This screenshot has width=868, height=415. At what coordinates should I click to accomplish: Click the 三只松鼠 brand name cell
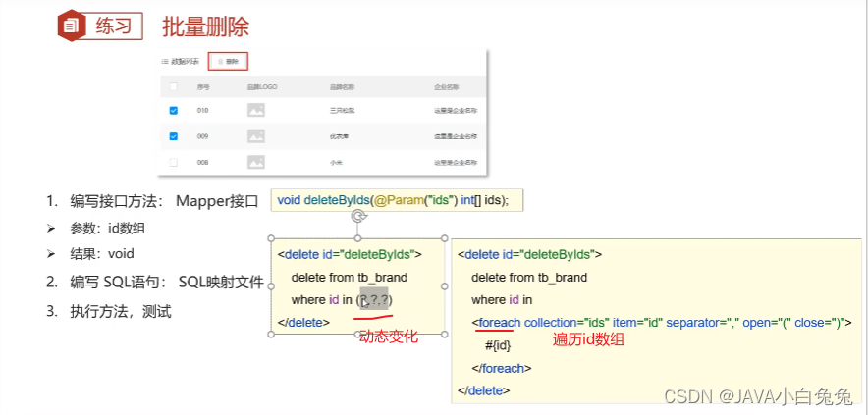(342, 111)
